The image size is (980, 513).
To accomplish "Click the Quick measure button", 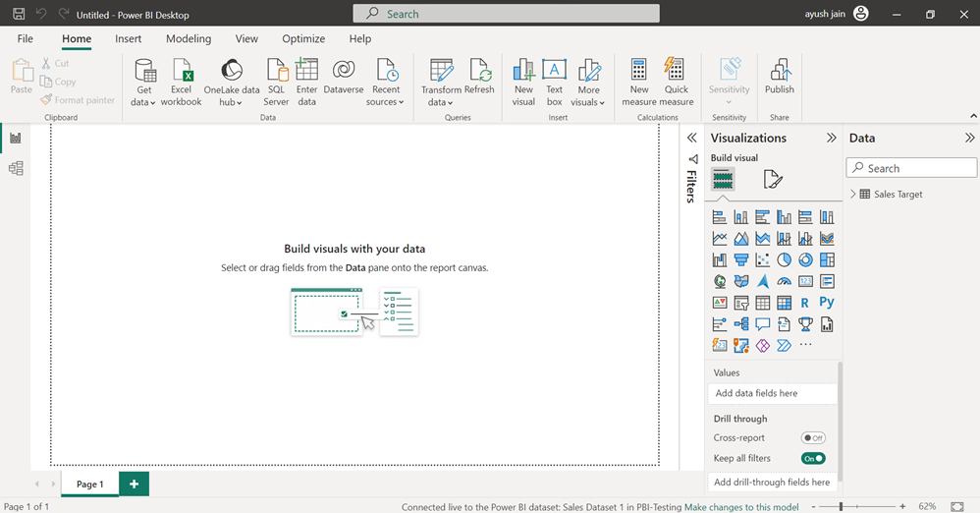I will pyautogui.click(x=677, y=83).
